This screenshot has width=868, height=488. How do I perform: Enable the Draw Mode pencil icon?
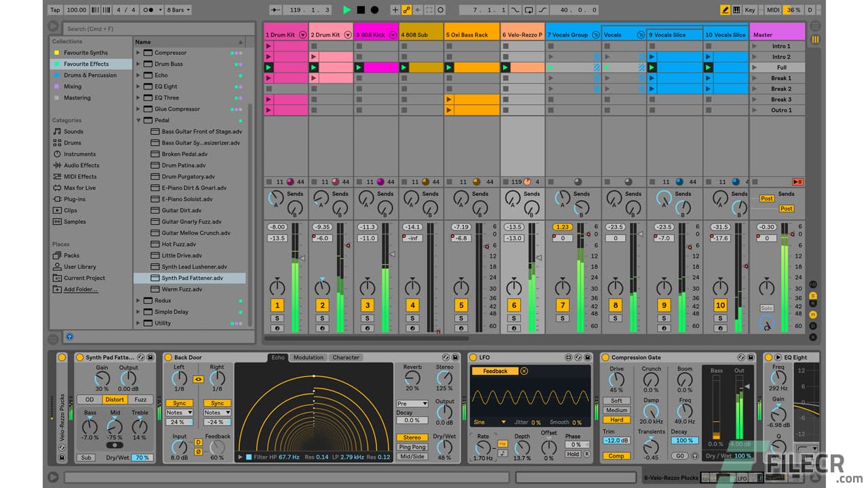click(724, 9)
